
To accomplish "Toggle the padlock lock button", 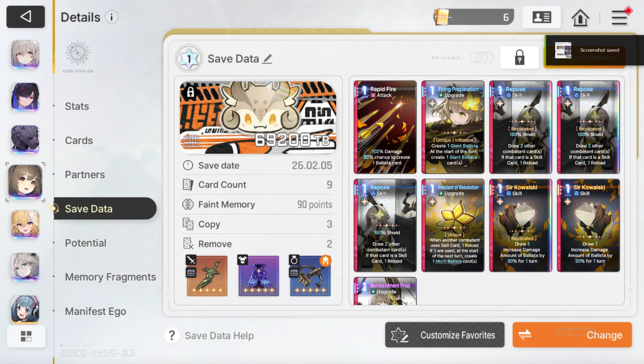I will click(x=519, y=58).
